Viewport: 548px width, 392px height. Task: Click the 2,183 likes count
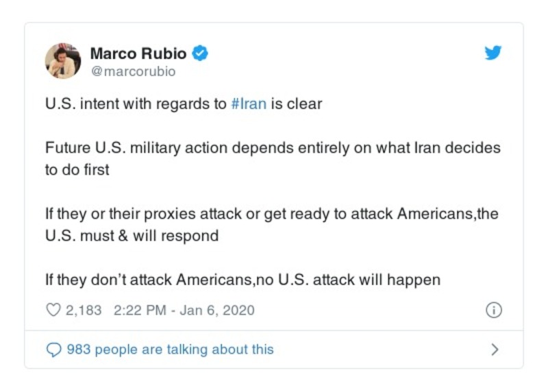(x=84, y=310)
